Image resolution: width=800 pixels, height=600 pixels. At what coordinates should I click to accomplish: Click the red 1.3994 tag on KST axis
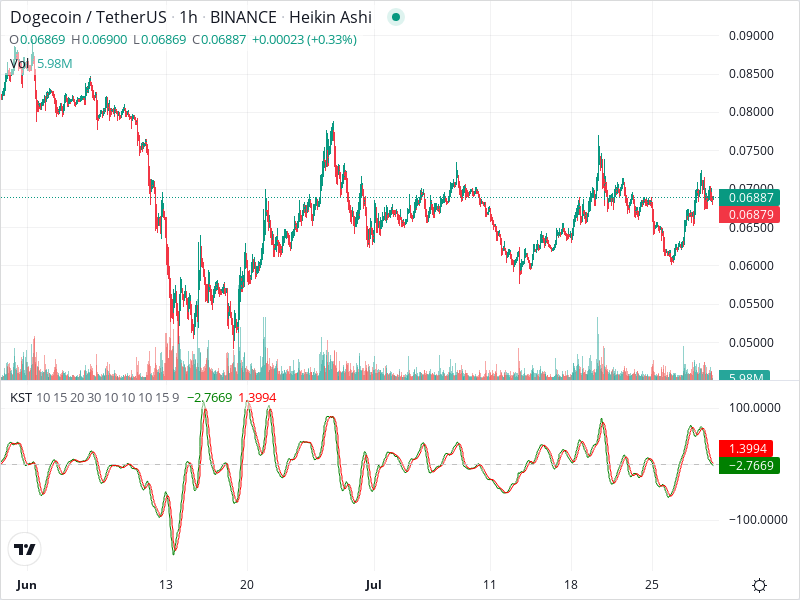pyautogui.click(x=746, y=448)
